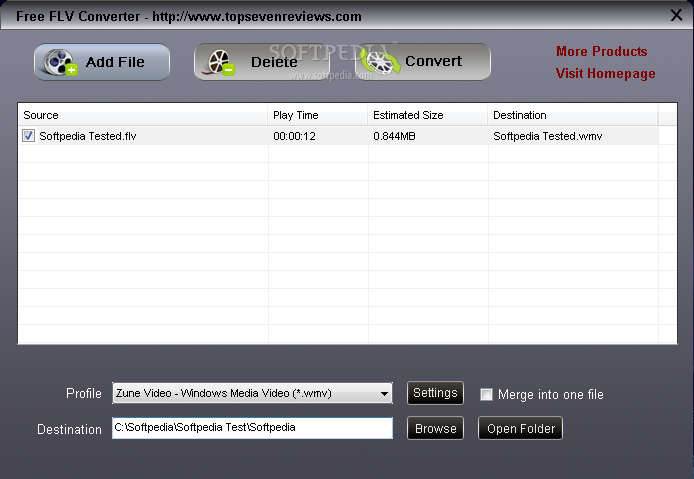Open the More Products link
694x479 pixels.
(x=601, y=51)
